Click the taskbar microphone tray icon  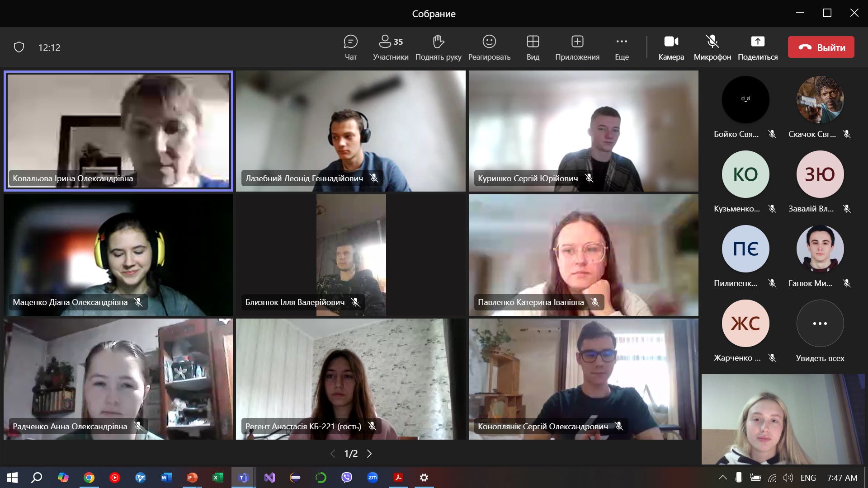click(x=738, y=478)
